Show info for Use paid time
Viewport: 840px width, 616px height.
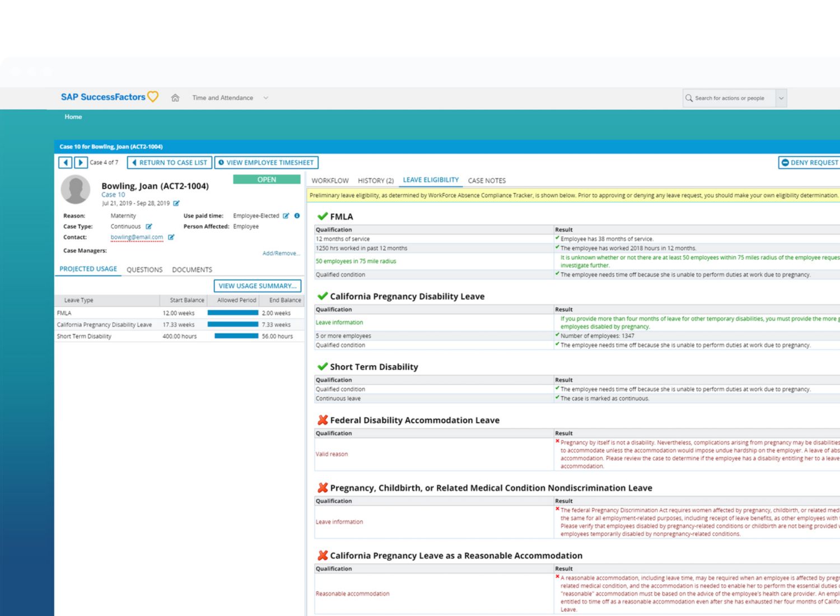(297, 216)
